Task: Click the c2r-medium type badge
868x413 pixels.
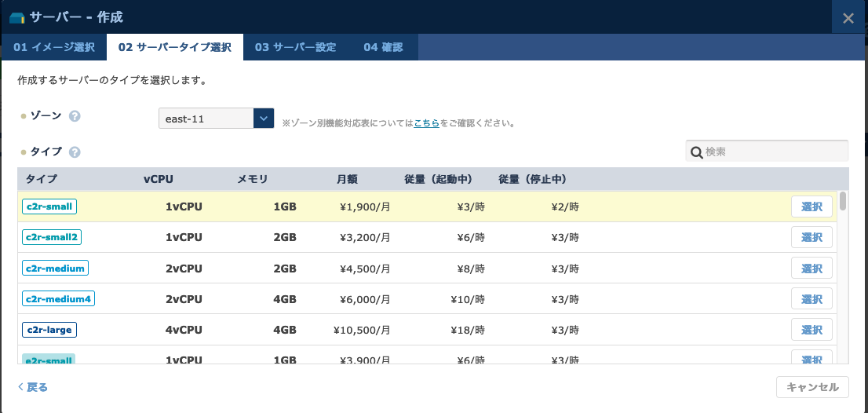Action: [55, 268]
